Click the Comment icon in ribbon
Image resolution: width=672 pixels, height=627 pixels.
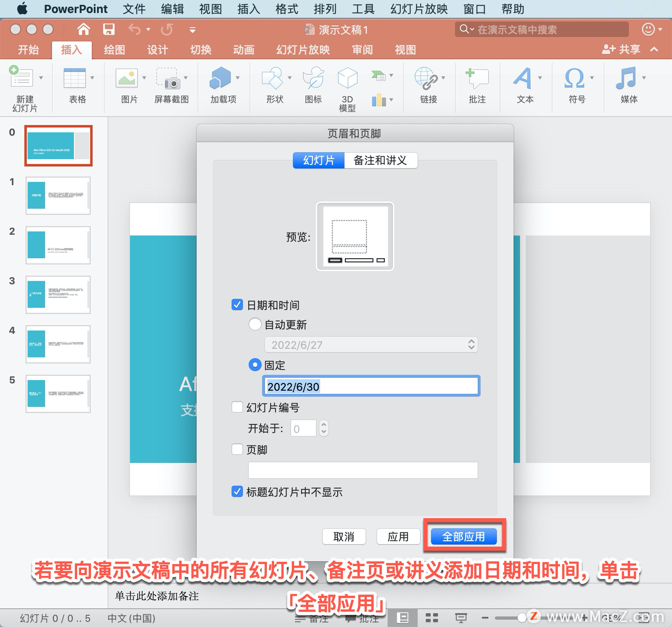pyautogui.click(x=477, y=78)
